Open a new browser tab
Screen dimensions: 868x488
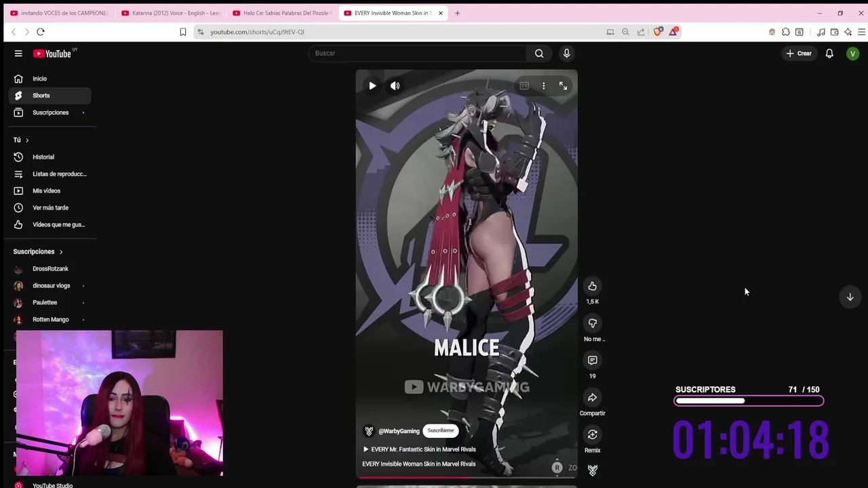457,13
